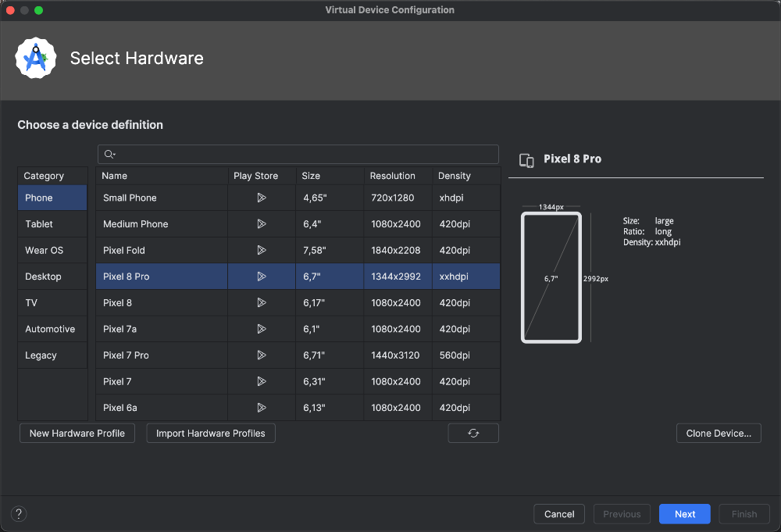
Task: Cancel the virtual device configuration
Action: 559,514
